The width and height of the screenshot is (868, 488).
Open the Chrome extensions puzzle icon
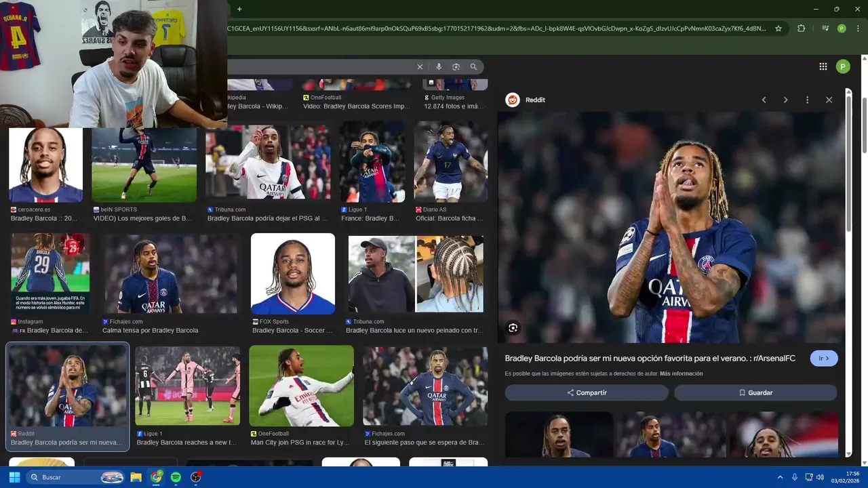pos(802,28)
